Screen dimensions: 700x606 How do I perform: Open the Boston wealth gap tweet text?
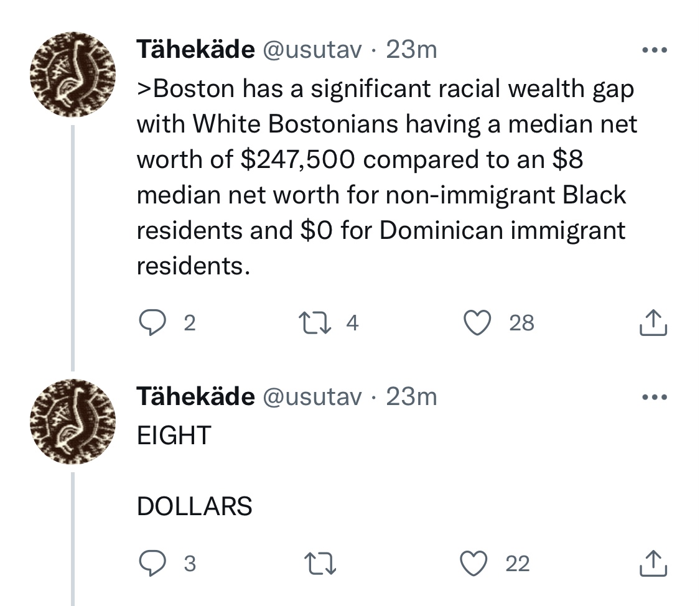tap(386, 177)
